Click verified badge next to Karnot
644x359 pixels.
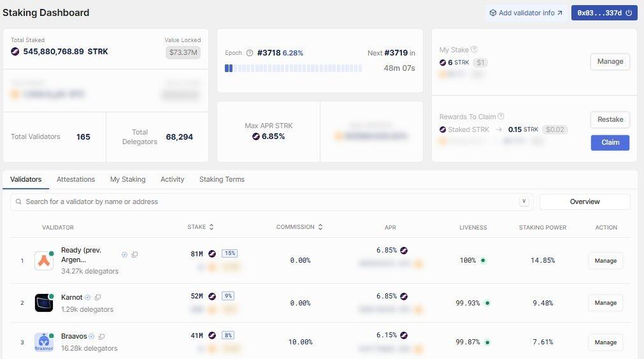point(87,297)
